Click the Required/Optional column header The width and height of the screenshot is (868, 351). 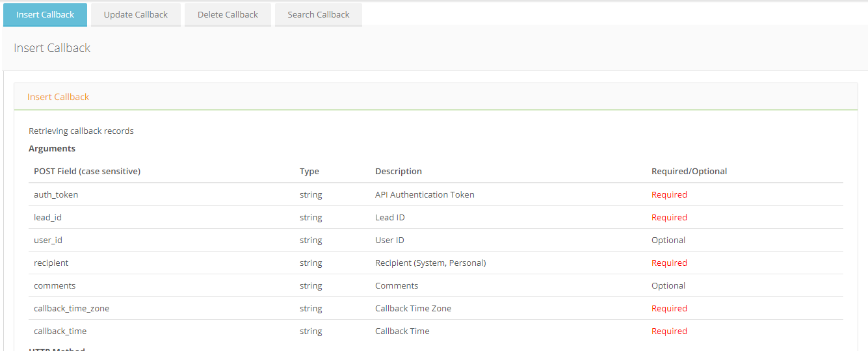pos(689,172)
